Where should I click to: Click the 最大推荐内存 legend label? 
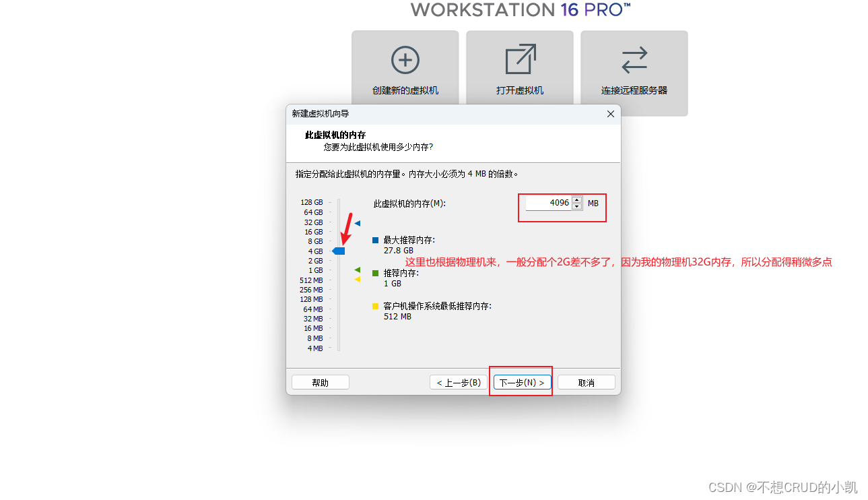click(409, 240)
